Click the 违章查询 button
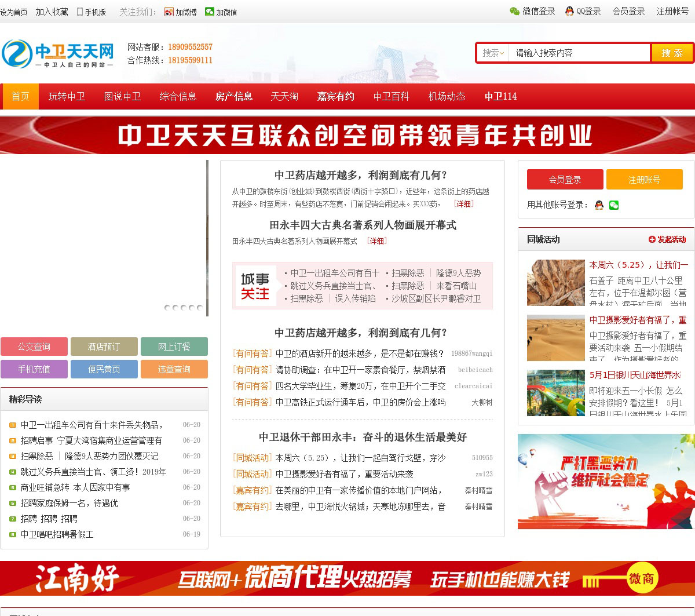This screenshot has width=695, height=616. pyautogui.click(x=174, y=369)
